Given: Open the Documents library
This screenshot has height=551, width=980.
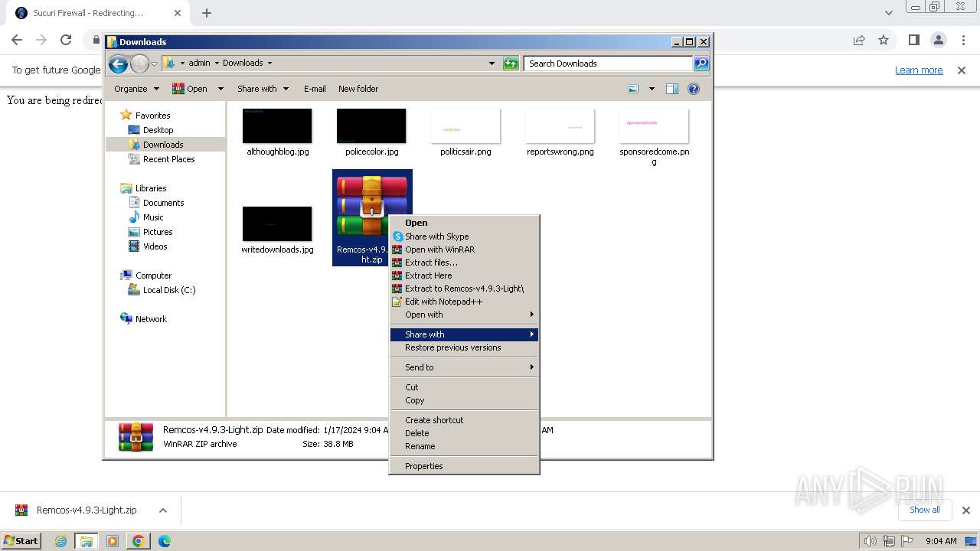Looking at the screenshot, I should coord(163,203).
